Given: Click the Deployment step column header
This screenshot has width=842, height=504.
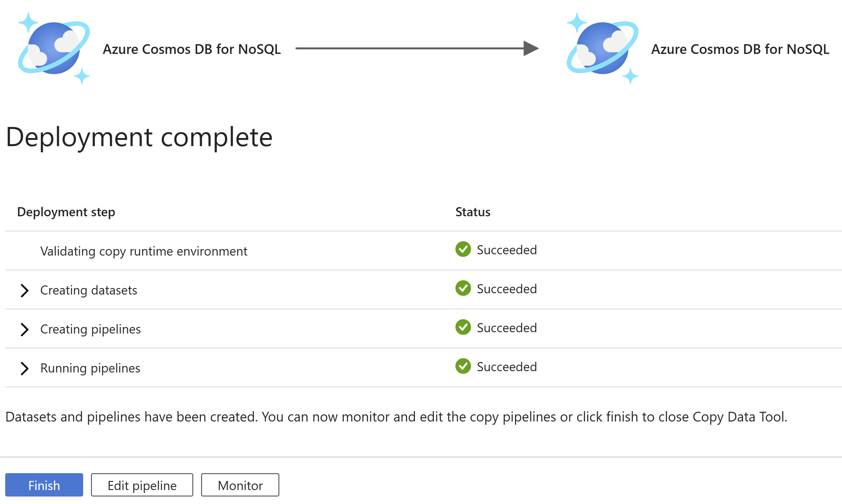Looking at the screenshot, I should (66, 212).
